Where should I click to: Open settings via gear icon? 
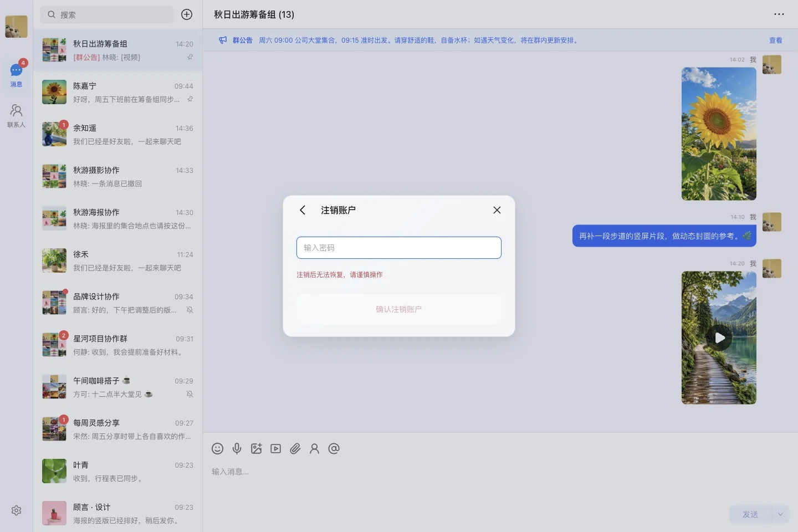click(x=16, y=510)
